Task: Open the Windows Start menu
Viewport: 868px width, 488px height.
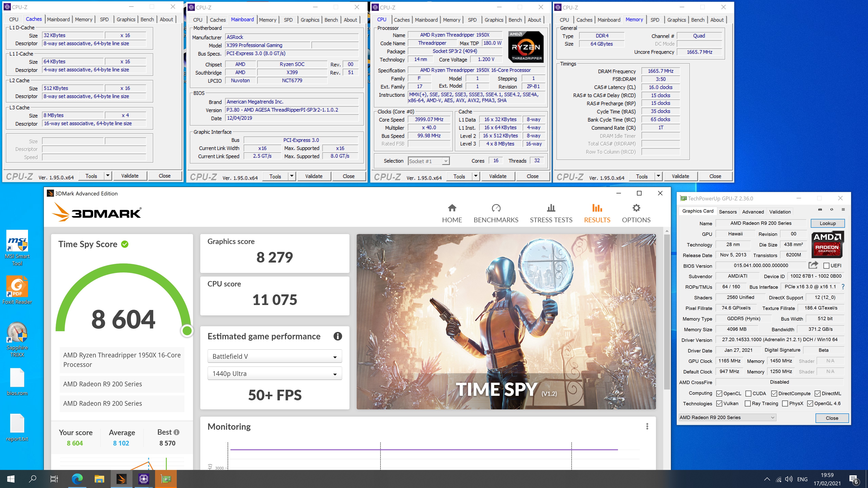Action: tap(11, 479)
